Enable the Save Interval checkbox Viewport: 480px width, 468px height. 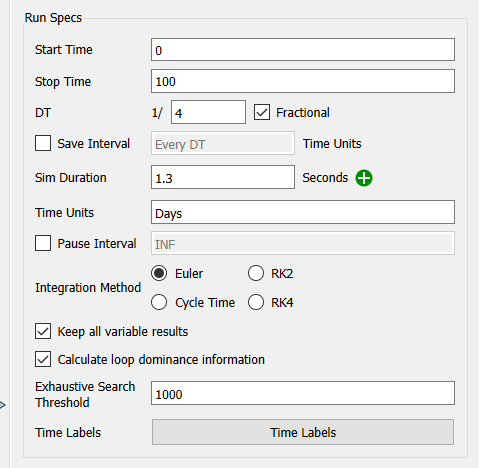pos(43,143)
